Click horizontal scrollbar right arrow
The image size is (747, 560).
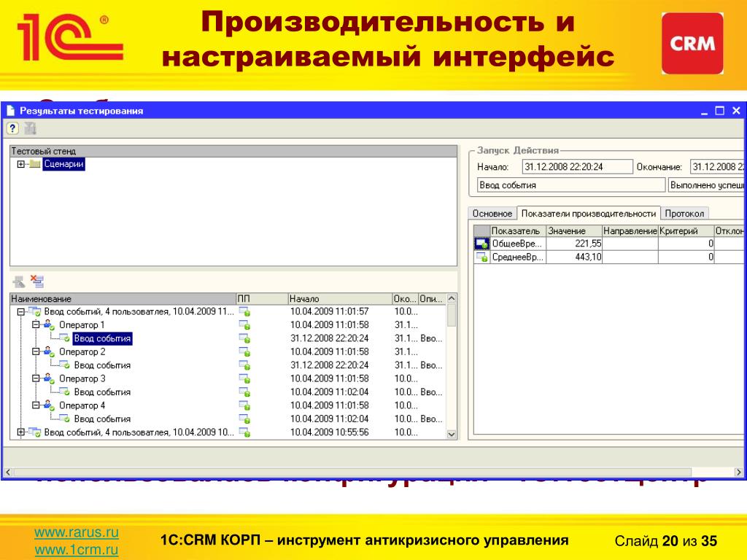738,472
